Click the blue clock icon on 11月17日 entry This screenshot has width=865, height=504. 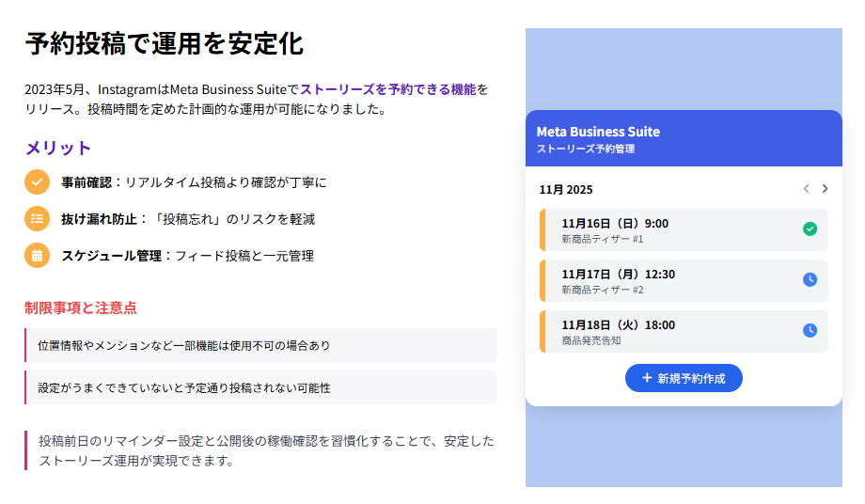(x=810, y=280)
